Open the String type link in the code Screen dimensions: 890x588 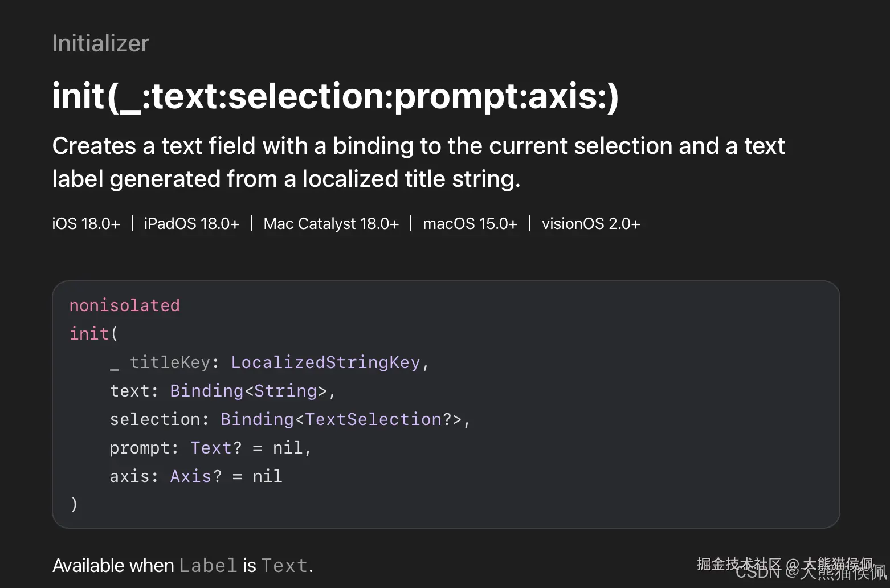tap(285, 391)
